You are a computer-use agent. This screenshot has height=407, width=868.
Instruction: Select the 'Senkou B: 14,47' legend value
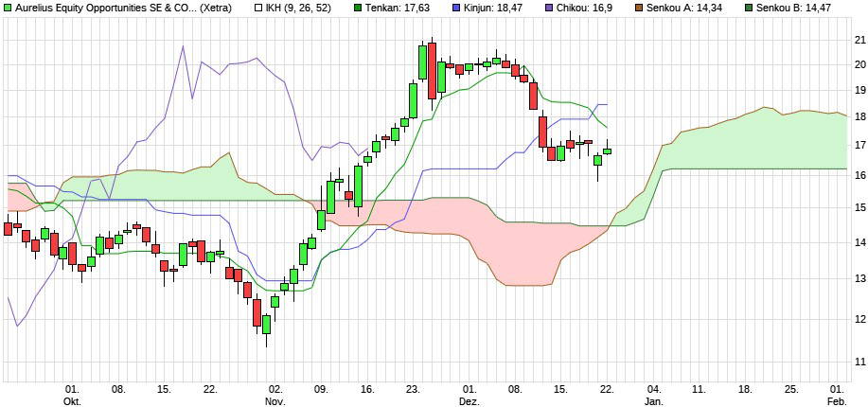tap(793, 9)
